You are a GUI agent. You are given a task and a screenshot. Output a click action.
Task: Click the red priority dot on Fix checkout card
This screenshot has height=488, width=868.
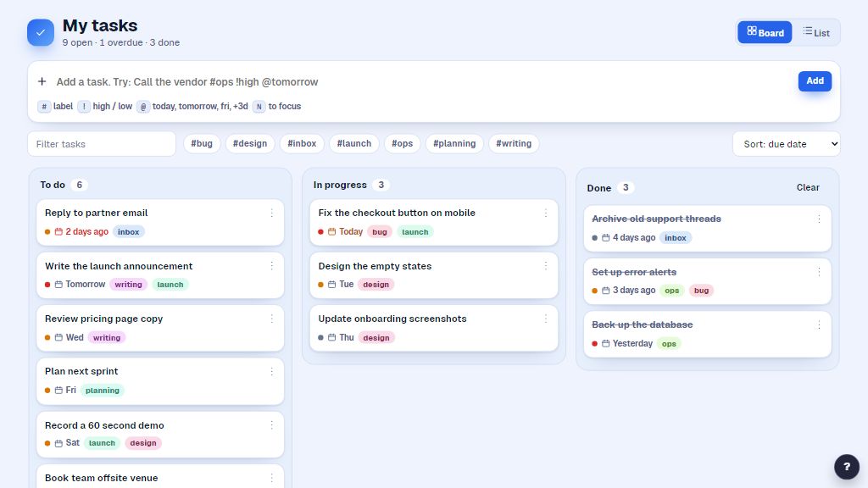[x=320, y=232]
